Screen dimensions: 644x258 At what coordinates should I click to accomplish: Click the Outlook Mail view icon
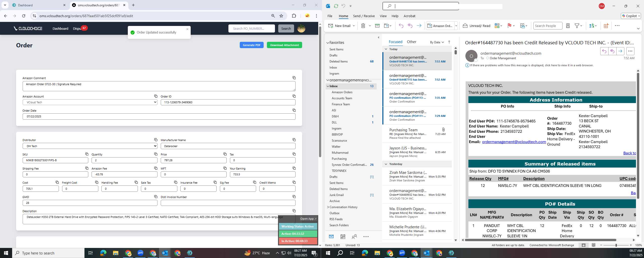click(331, 237)
